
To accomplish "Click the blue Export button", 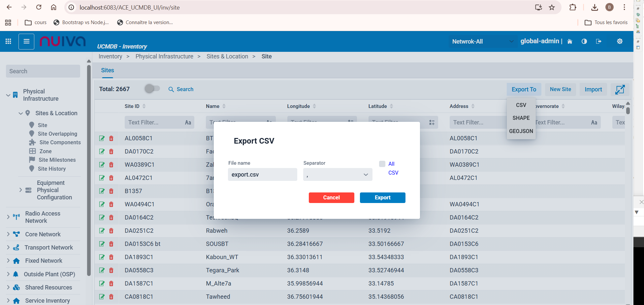I will [x=382, y=198].
